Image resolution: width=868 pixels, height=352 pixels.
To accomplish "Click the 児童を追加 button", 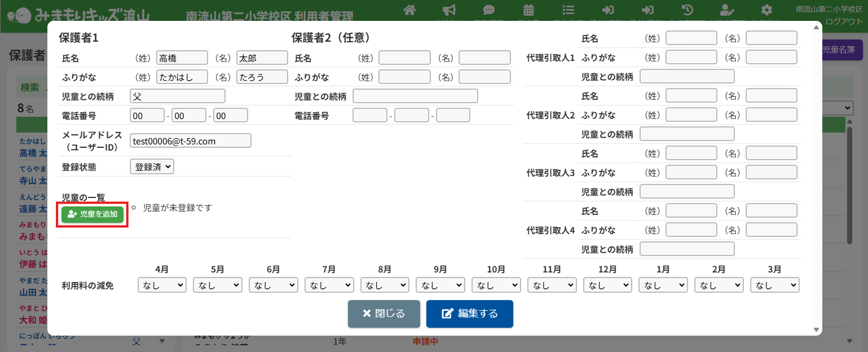I will pos(92,214).
